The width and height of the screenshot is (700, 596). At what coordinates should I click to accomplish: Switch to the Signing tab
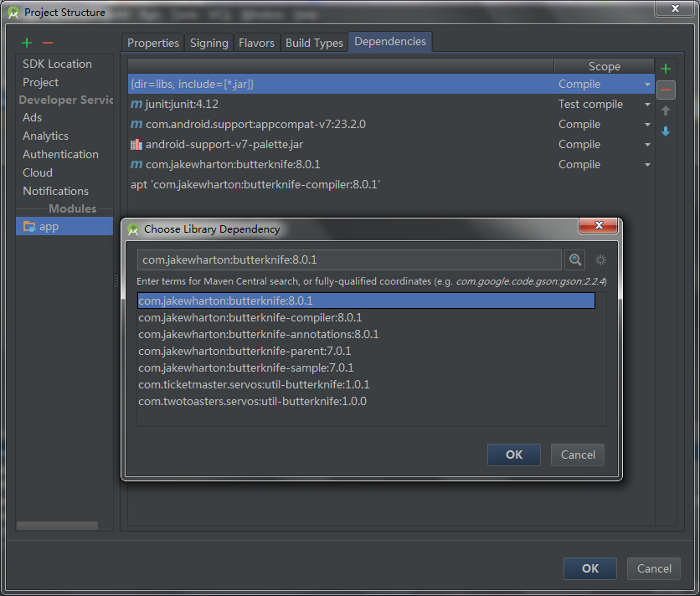[x=209, y=43]
